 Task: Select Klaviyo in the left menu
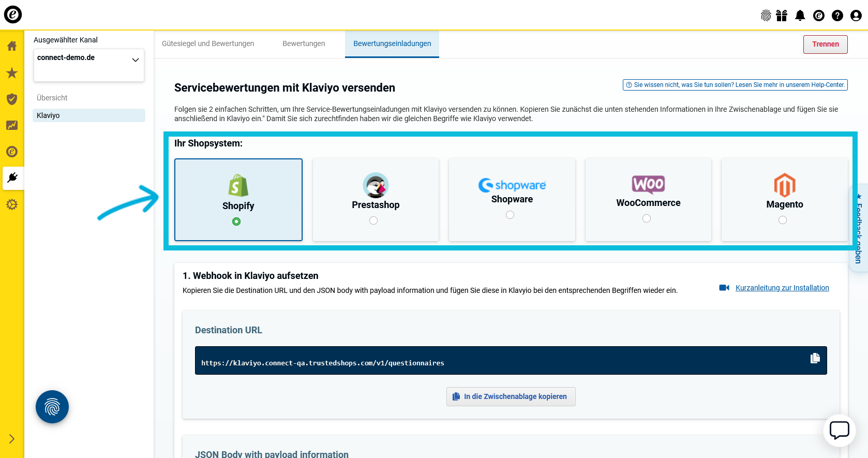tap(89, 115)
